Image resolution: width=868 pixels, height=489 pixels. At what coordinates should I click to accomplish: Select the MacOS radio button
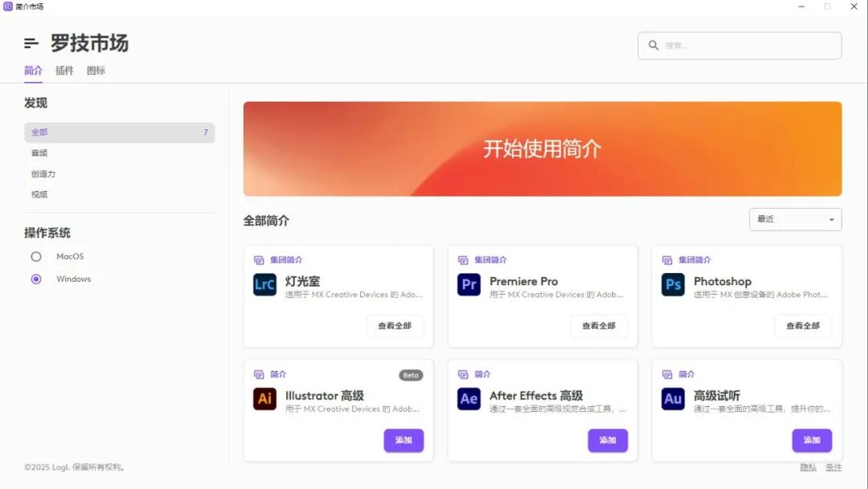[36, 257]
